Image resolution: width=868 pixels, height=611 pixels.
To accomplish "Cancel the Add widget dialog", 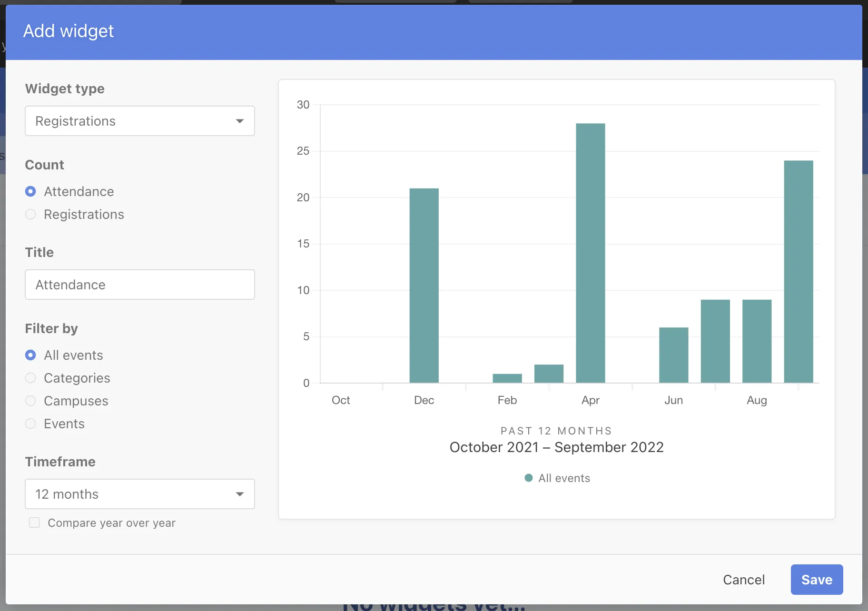I will tap(743, 580).
